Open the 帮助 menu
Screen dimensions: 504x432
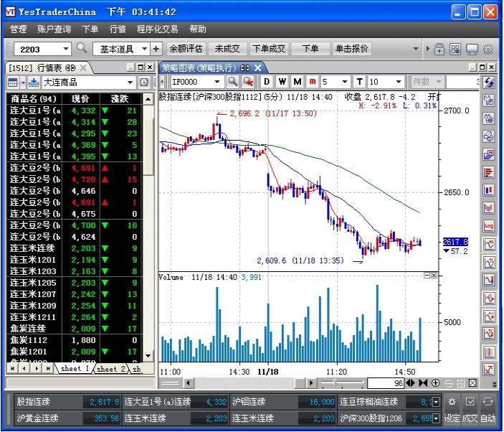click(197, 29)
